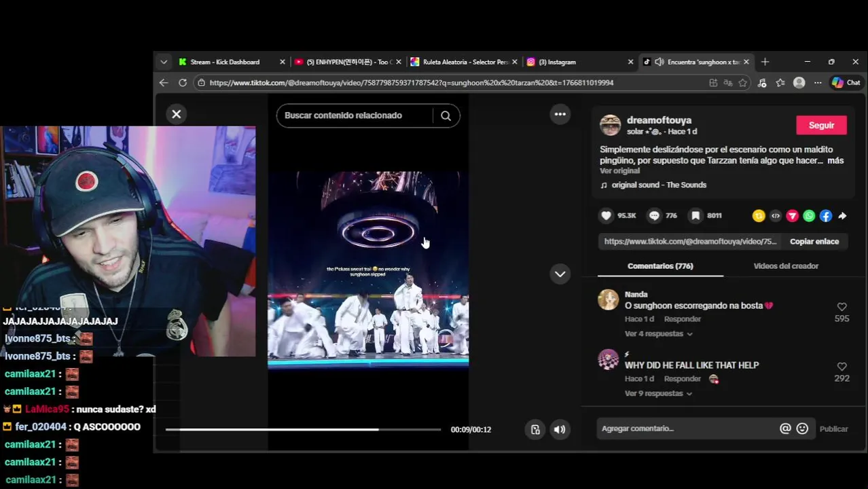This screenshot has width=868, height=489.
Task: Open Nanda's commenter avatar
Action: [609, 300]
